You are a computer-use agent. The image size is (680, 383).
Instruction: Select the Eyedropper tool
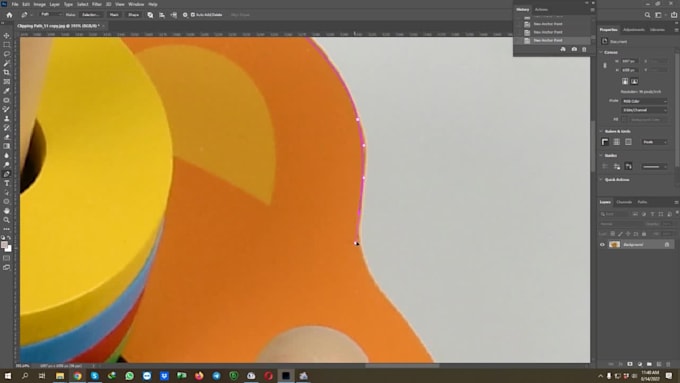7,91
